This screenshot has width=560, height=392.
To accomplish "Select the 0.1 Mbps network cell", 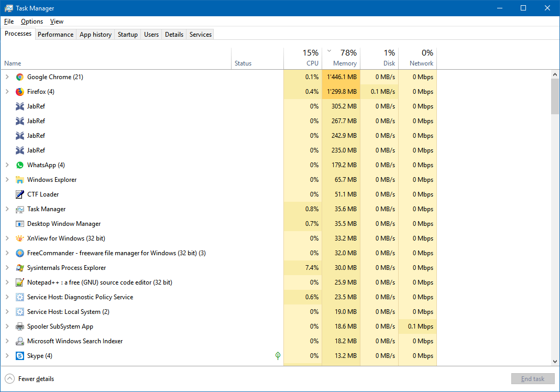I will [x=418, y=326].
